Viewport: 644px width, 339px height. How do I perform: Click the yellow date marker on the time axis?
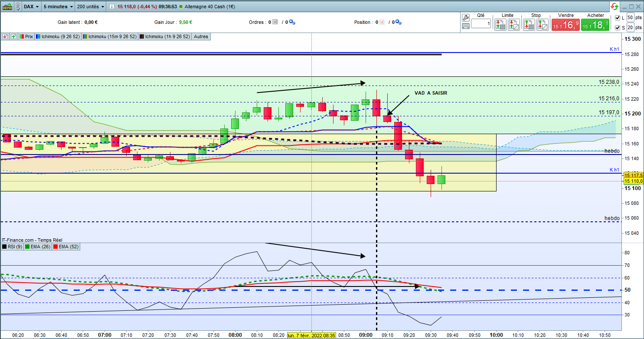311,335
